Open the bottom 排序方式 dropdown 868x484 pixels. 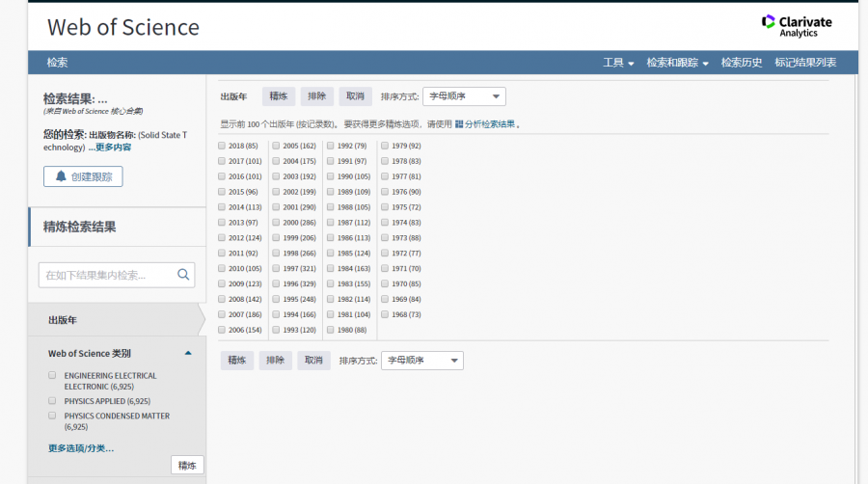point(421,361)
